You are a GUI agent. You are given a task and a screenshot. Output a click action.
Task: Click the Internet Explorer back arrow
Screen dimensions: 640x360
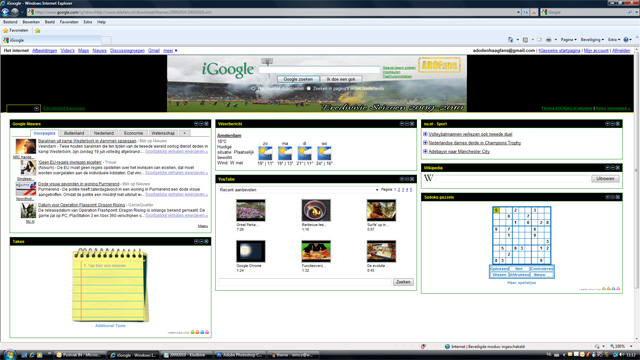tap(5, 12)
